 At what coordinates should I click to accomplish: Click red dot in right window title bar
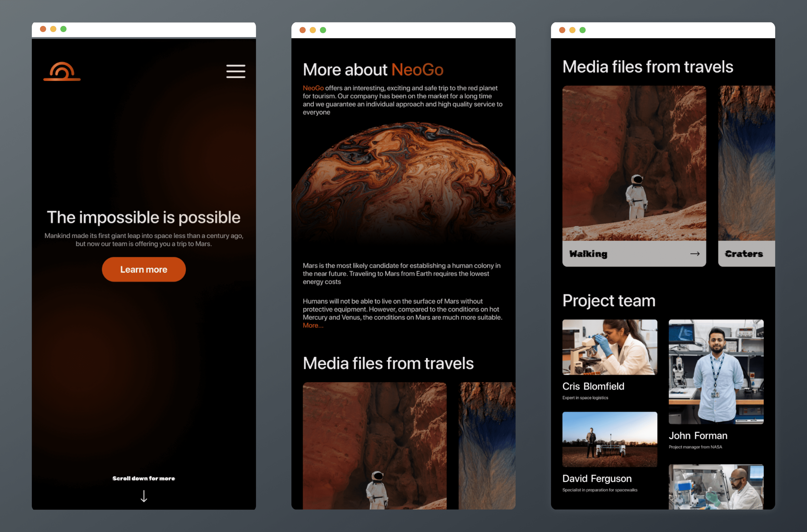(x=562, y=30)
